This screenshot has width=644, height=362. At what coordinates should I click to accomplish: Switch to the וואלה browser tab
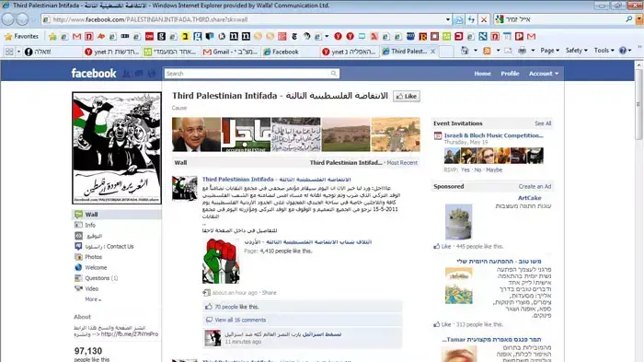[52, 52]
